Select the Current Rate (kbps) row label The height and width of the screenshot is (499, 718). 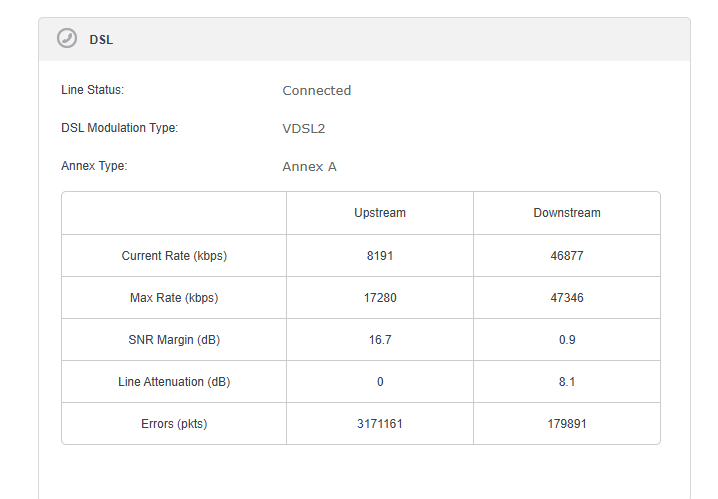pos(174,256)
